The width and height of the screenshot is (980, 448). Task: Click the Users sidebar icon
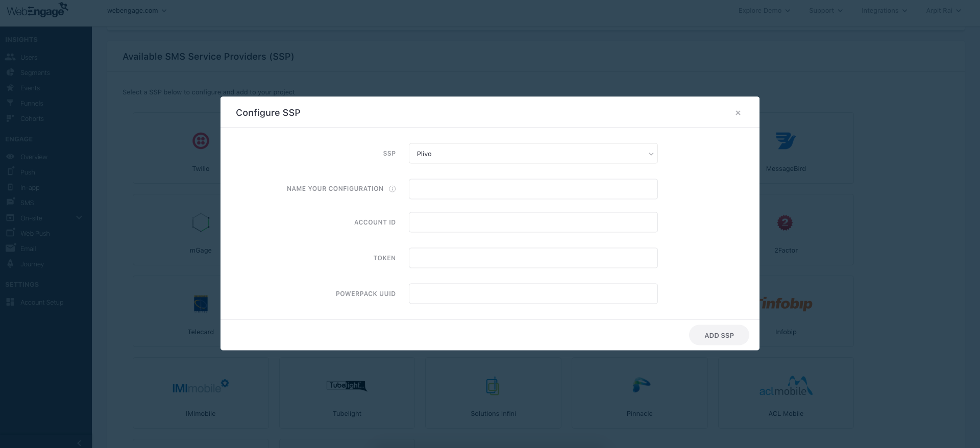coord(10,57)
